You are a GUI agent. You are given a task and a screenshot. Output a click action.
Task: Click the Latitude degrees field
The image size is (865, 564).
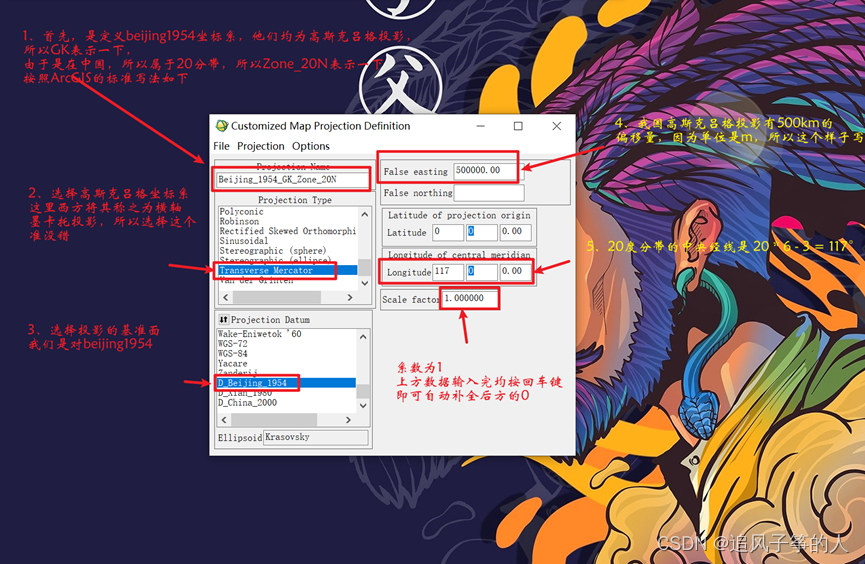pyautogui.click(x=448, y=232)
